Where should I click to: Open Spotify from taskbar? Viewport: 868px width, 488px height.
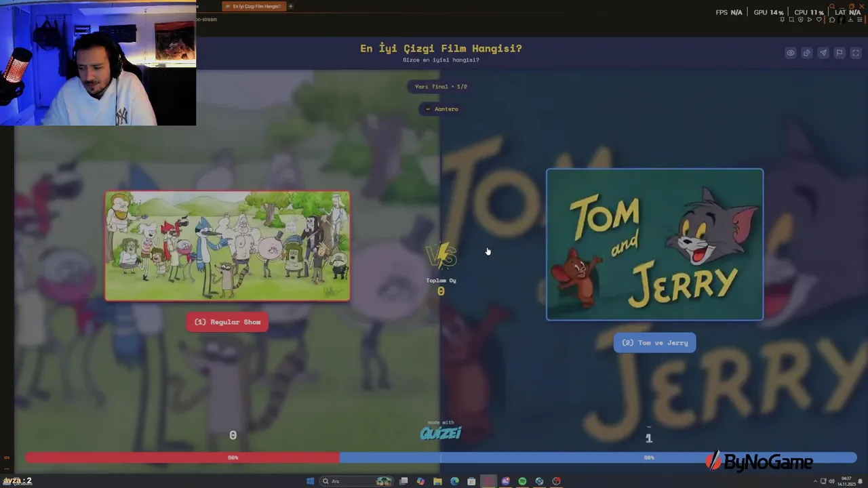(522, 481)
